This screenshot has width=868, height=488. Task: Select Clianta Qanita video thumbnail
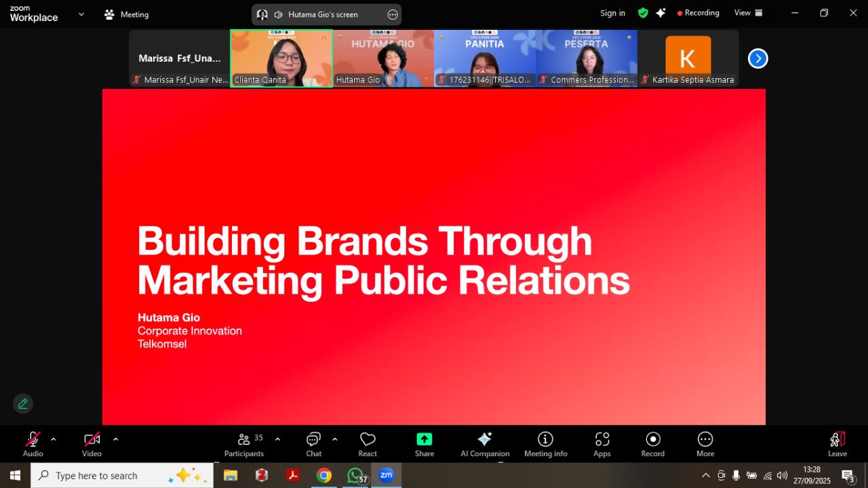[281, 58]
